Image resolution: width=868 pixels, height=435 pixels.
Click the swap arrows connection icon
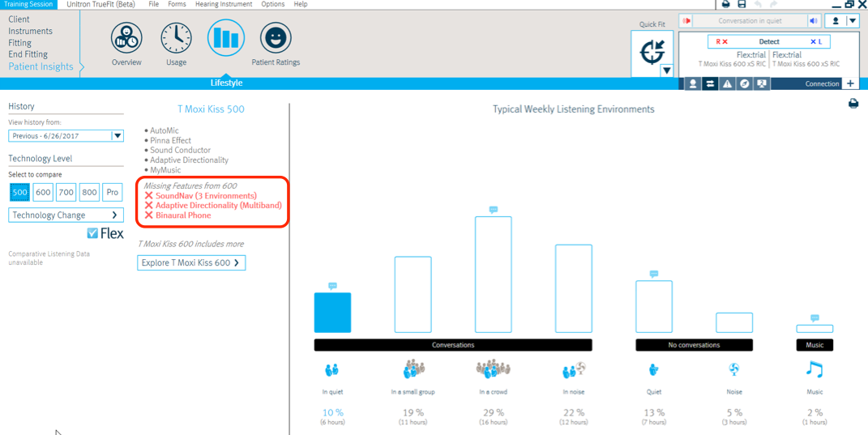point(709,83)
